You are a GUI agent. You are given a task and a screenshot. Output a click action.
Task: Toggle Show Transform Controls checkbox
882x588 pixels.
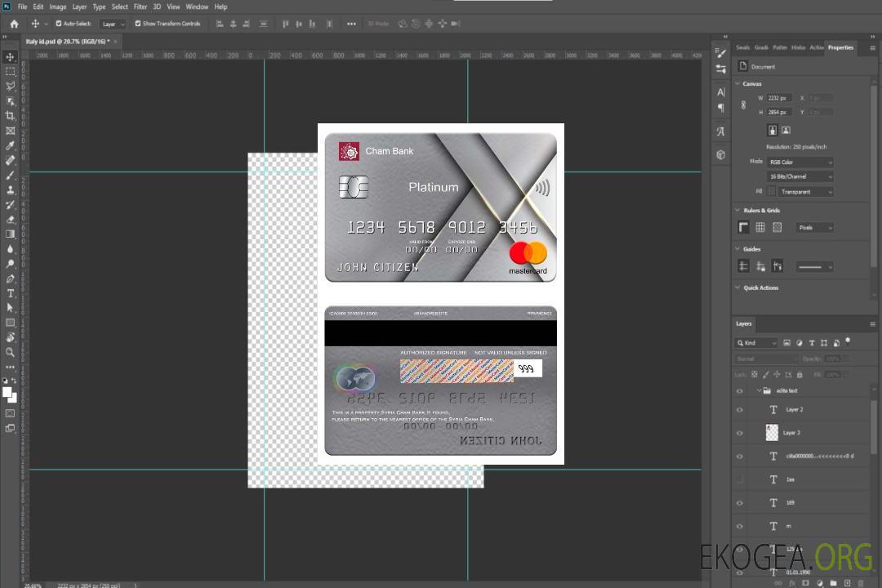(x=138, y=24)
